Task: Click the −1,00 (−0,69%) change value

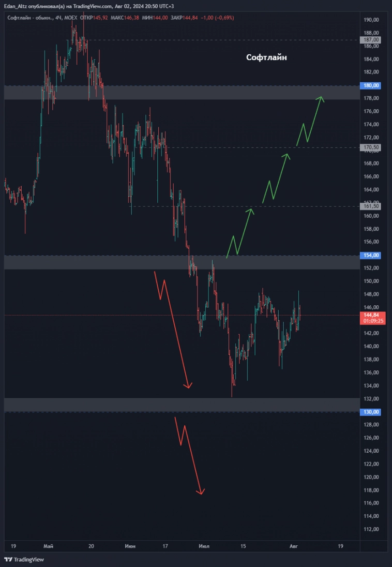Action: [217, 18]
